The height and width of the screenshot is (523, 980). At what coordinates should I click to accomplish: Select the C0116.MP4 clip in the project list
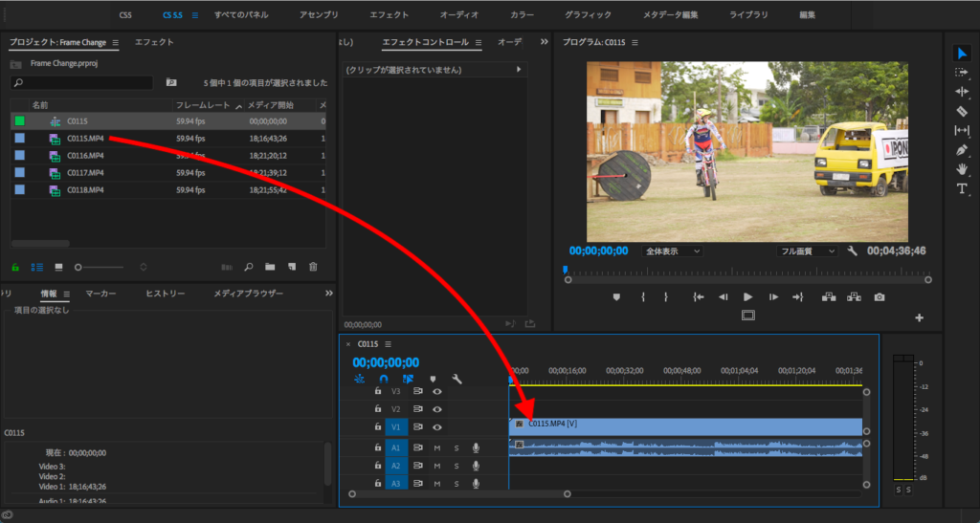[x=84, y=155]
